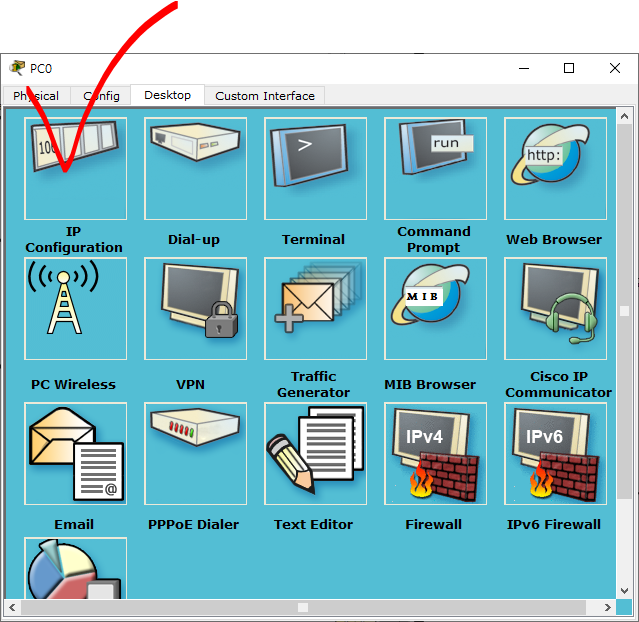Screen dimensions: 639x622
Task: Click the 'Cisco IP Communicator' label
Action: (559, 384)
